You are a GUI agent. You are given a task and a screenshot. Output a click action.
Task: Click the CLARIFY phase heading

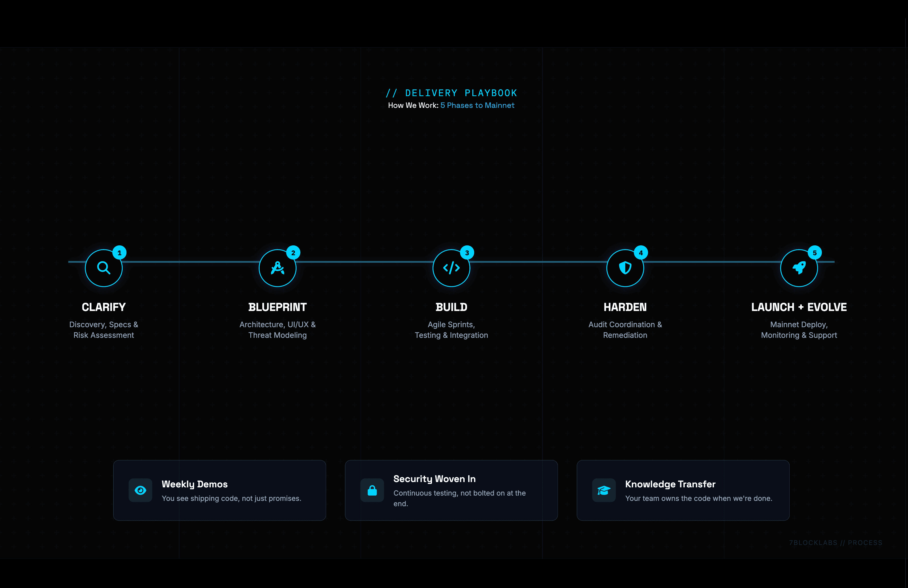(x=103, y=307)
